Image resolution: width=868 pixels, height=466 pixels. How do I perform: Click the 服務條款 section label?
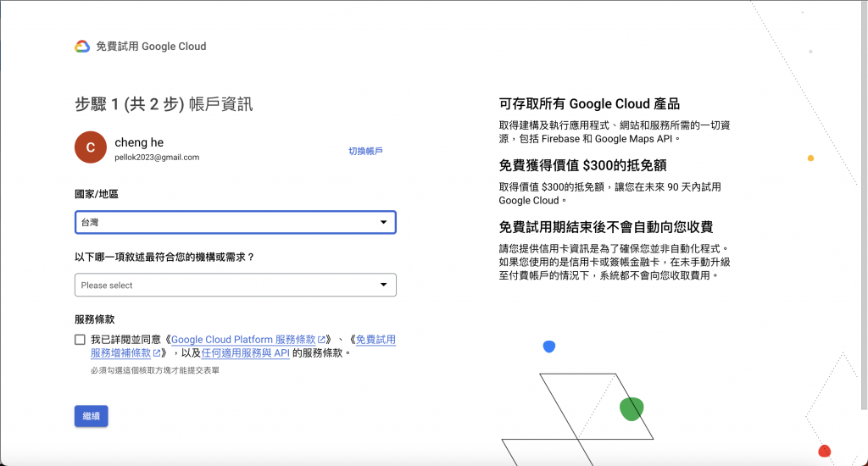click(95, 319)
